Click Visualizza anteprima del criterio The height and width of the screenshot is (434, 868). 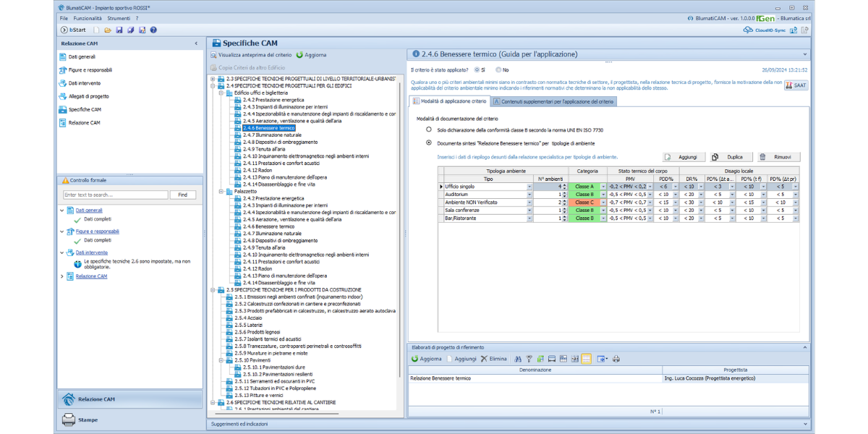[251, 55]
